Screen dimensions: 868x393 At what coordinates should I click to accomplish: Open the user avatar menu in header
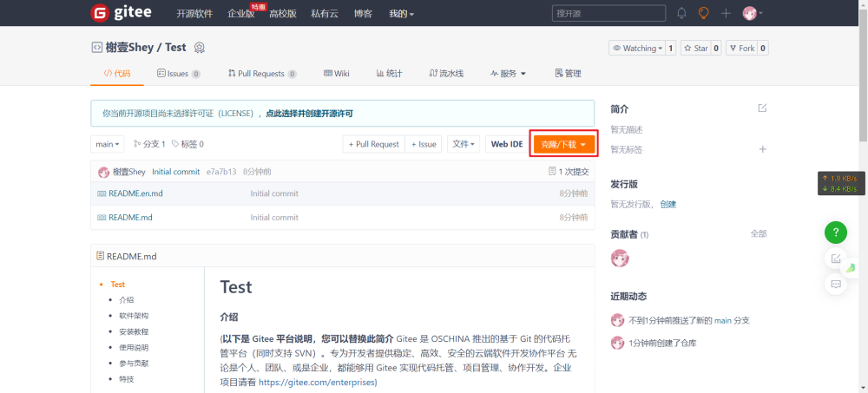[753, 13]
